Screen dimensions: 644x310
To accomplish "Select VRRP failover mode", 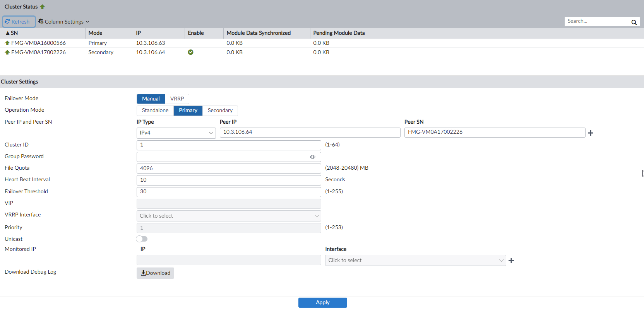I will (x=177, y=99).
